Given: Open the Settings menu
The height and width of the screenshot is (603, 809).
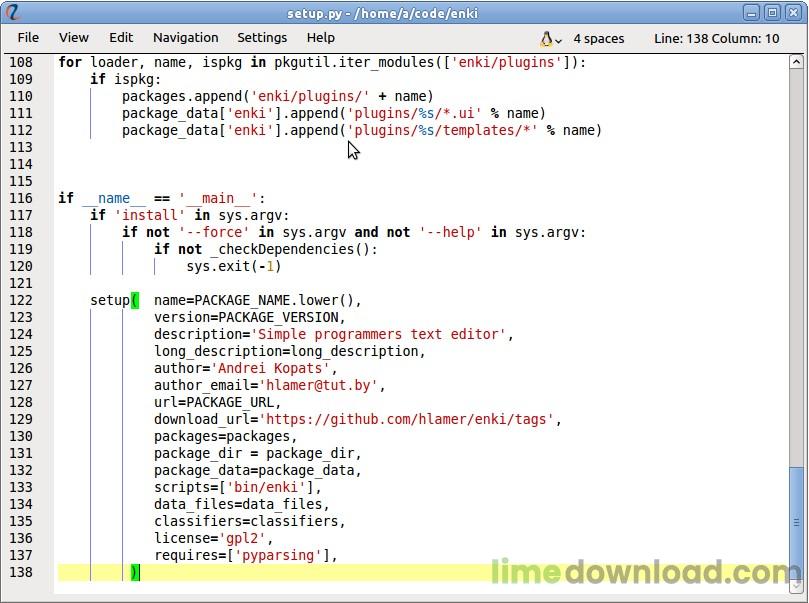Looking at the screenshot, I should 262,38.
